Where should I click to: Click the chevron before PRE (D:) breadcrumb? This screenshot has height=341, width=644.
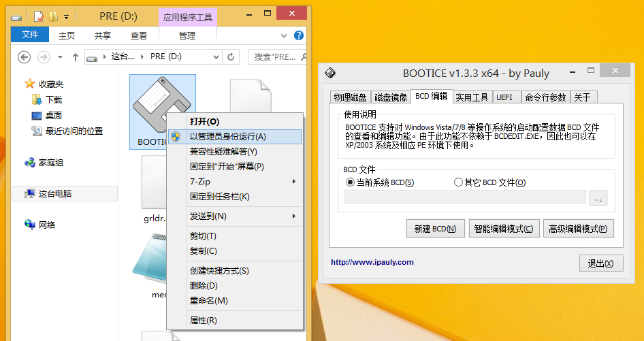pyautogui.click(x=142, y=56)
